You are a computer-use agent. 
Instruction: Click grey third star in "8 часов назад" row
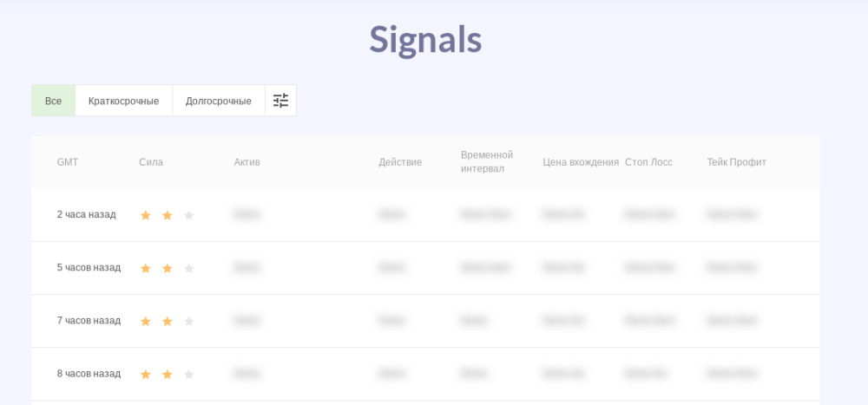point(189,375)
